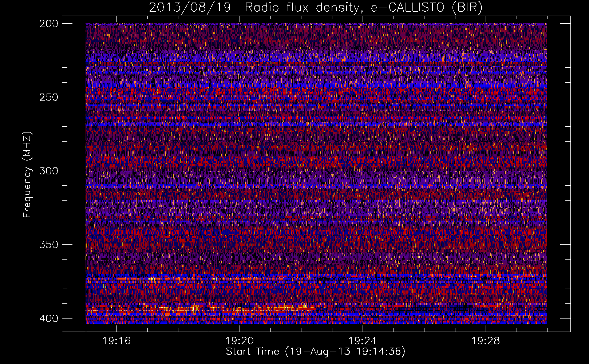Click the 19:16 time tick label

(116, 341)
